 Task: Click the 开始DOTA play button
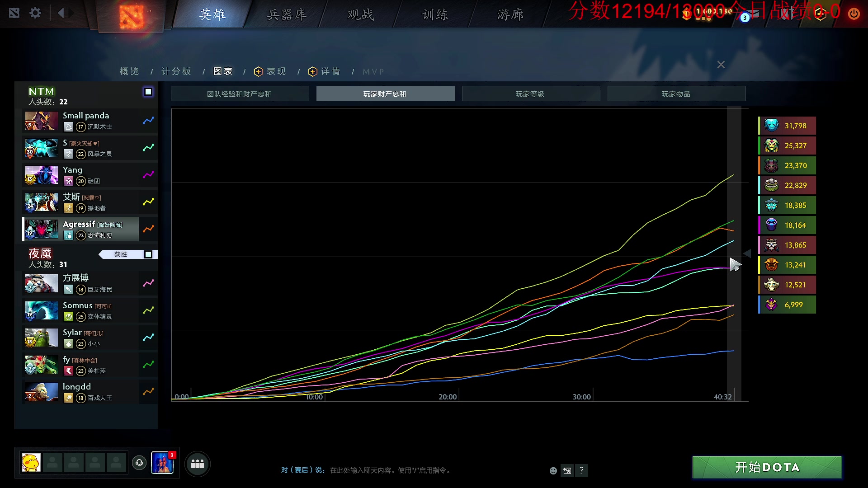coord(767,467)
